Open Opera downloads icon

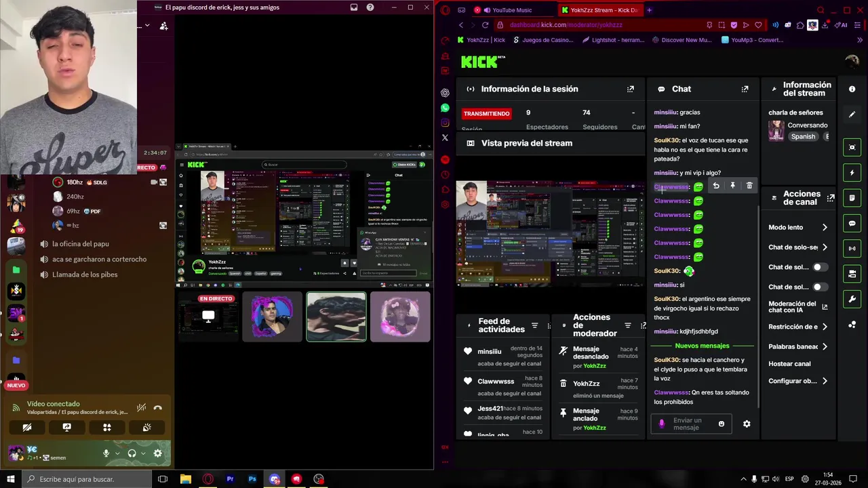coord(825,25)
